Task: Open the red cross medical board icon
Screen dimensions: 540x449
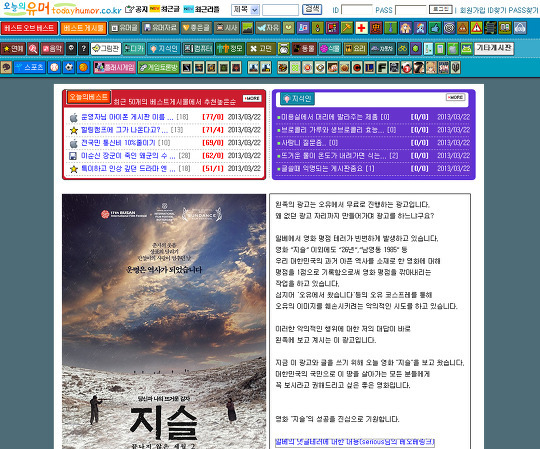Action: pos(361,28)
